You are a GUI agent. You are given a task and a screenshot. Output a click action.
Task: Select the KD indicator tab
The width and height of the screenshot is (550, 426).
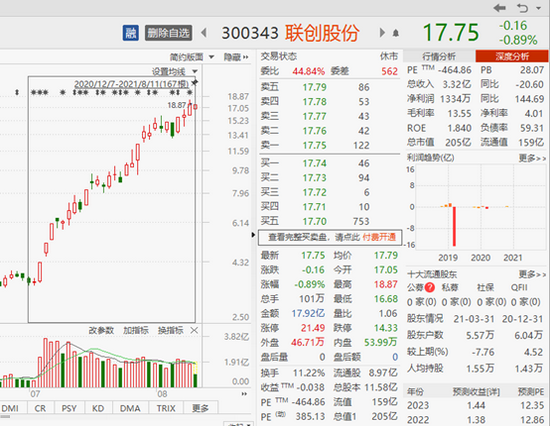tap(98, 408)
